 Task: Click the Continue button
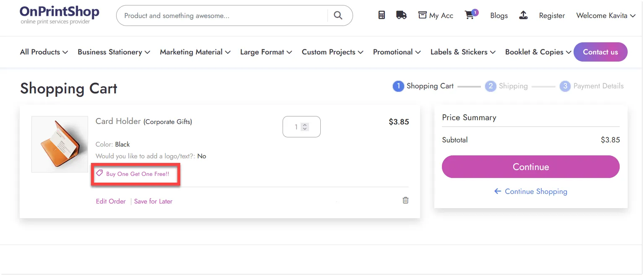click(x=531, y=167)
